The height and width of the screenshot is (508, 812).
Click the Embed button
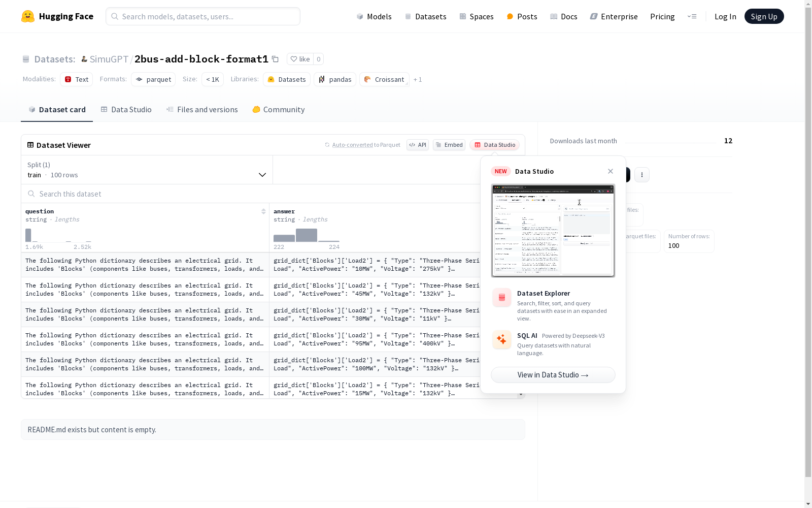(449, 145)
